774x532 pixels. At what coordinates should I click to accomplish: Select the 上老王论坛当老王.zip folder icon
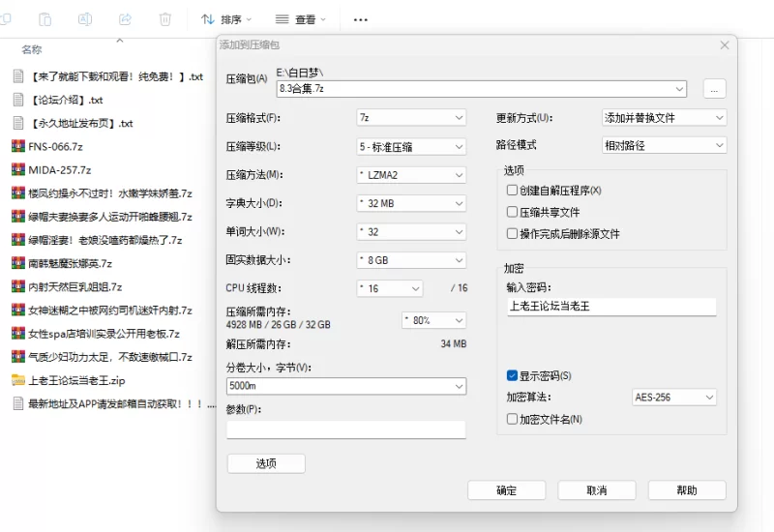(18, 380)
